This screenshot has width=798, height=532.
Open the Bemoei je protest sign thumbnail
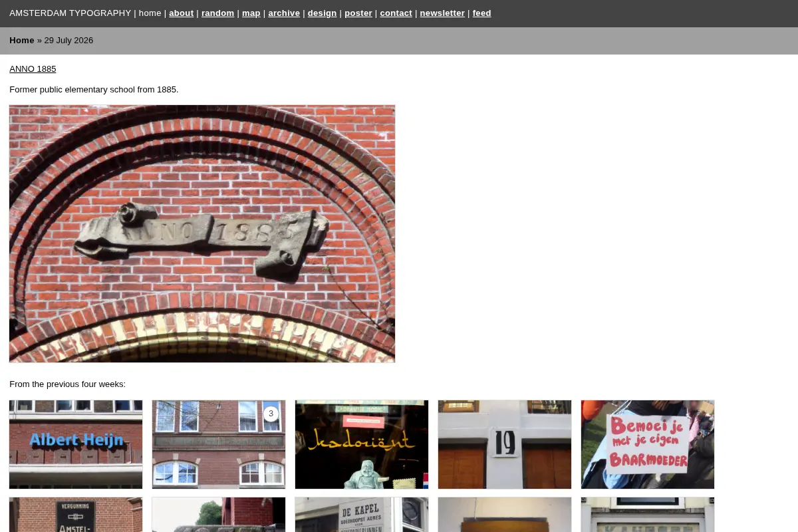[648, 444]
